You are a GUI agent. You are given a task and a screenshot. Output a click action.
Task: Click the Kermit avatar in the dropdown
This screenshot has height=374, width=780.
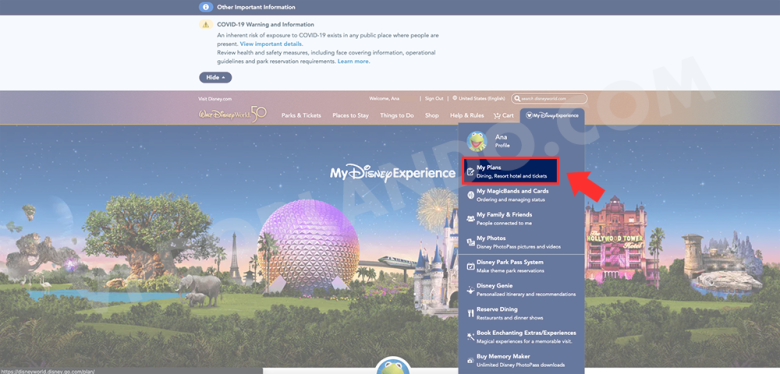(x=477, y=141)
